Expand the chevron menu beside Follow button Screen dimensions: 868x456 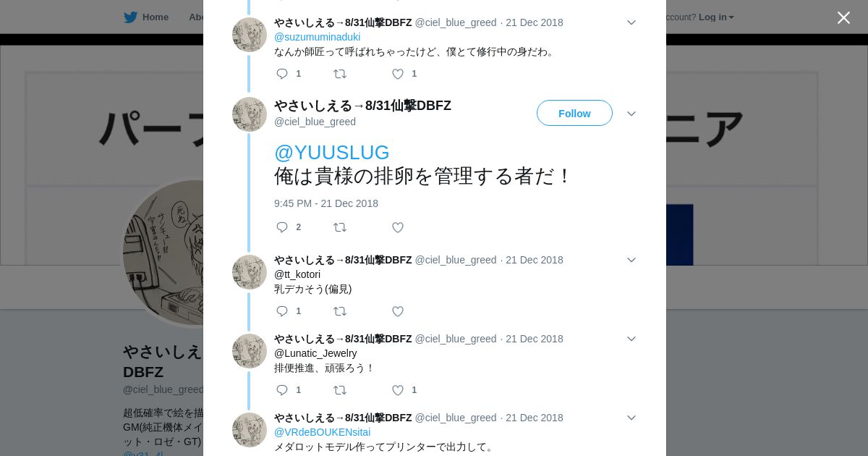631,114
